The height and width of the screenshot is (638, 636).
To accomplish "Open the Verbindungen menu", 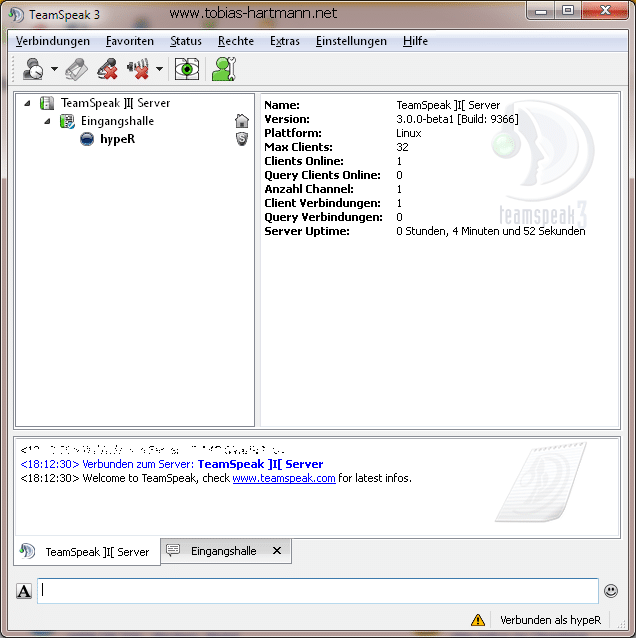I will coord(52,41).
